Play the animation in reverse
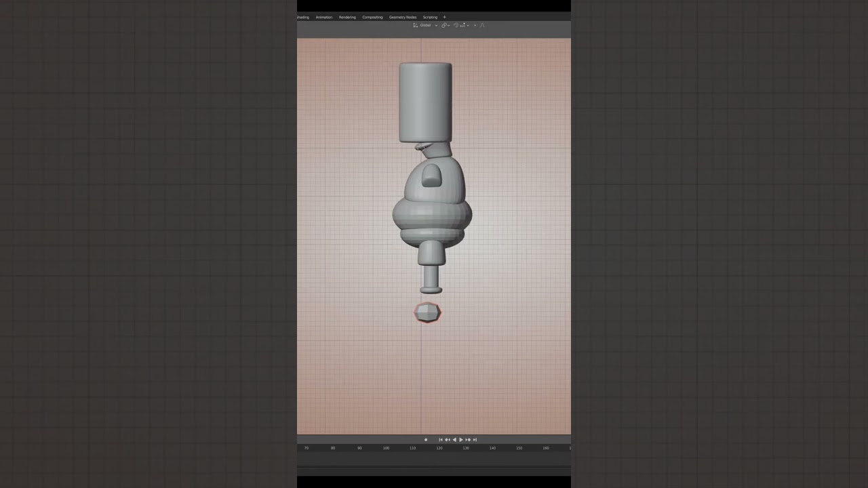The height and width of the screenshot is (488, 868). 454,440
